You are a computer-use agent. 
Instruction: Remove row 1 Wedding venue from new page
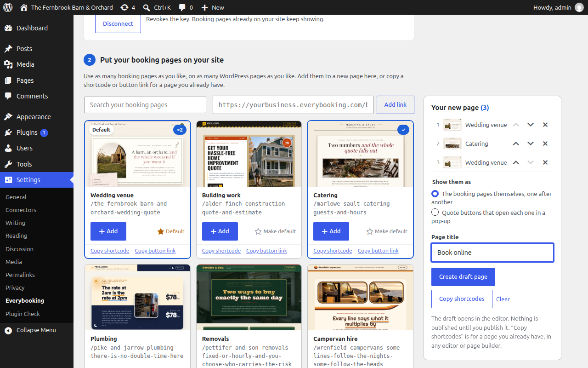[545, 125]
